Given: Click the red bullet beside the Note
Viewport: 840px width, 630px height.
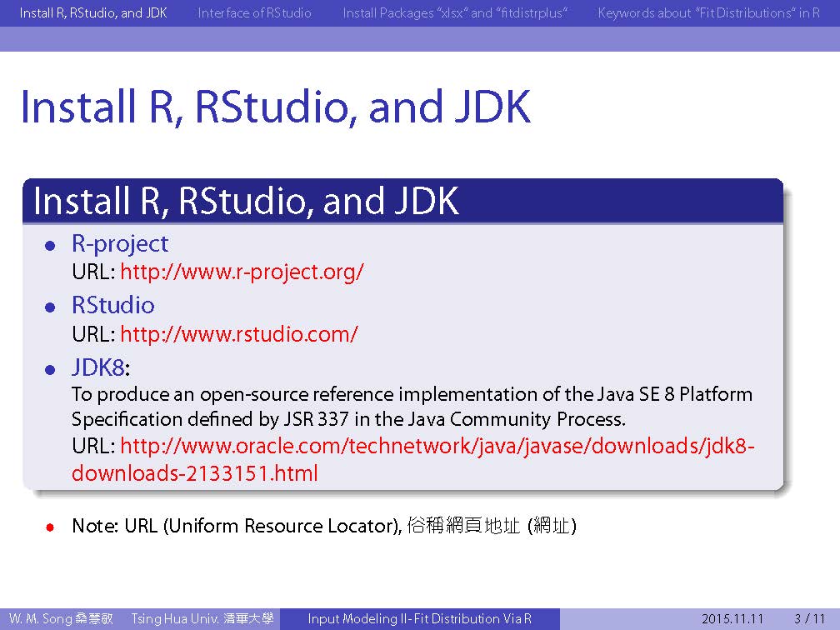Looking at the screenshot, I should point(50,527).
